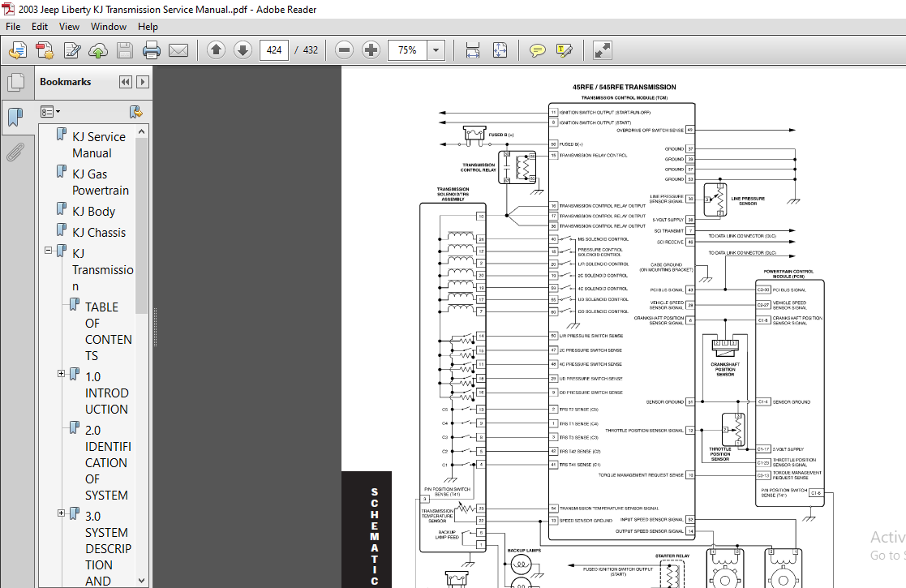Open the Window menu

pos(109,27)
